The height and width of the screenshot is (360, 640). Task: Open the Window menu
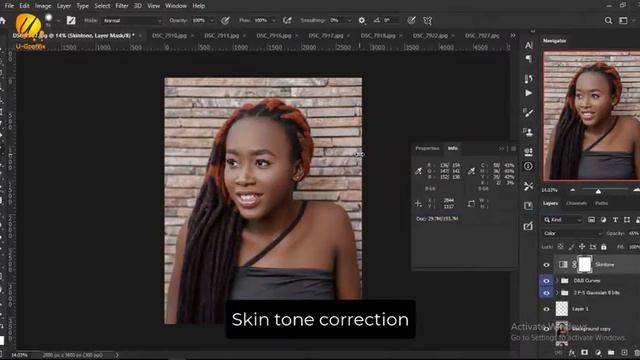coord(176,6)
